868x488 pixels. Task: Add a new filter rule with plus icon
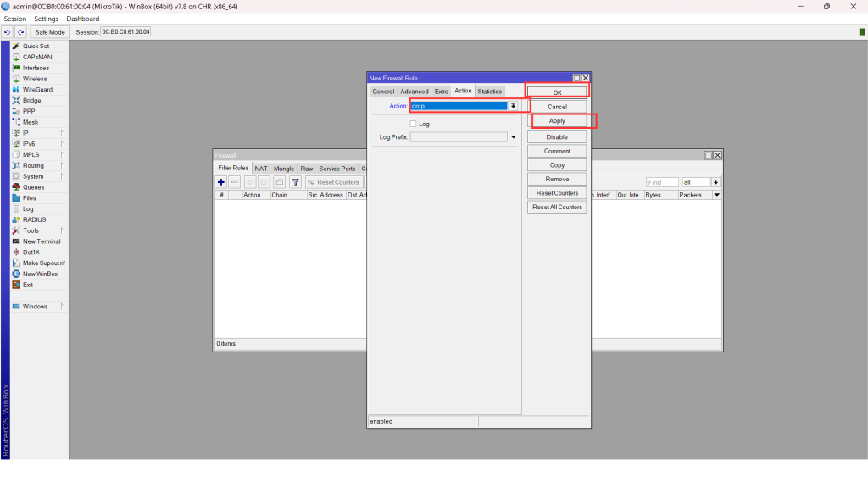(x=221, y=182)
